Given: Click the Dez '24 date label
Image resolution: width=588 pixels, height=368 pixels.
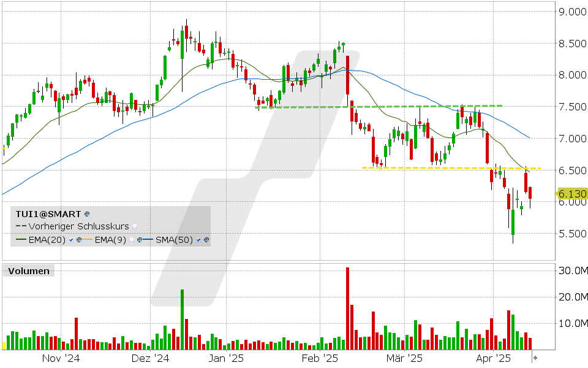Looking at the screenshot, I should tap(151, 358).
